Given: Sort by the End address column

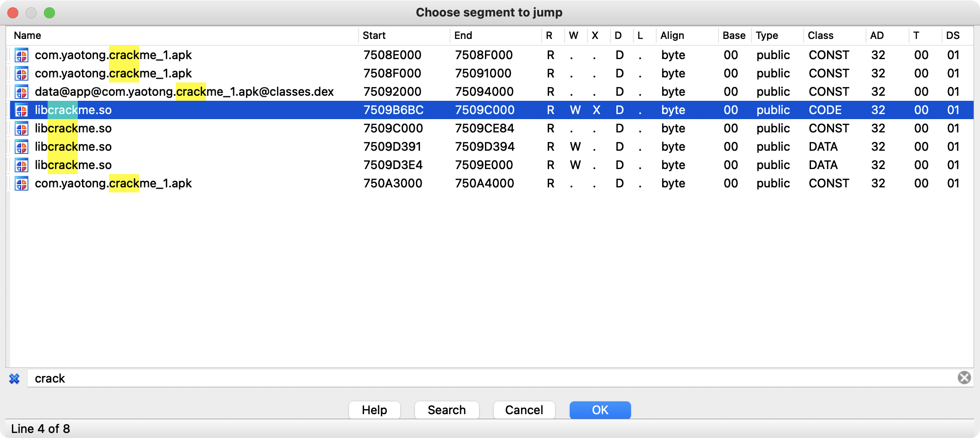Looking at the screenshot, I should click(463, 36).
